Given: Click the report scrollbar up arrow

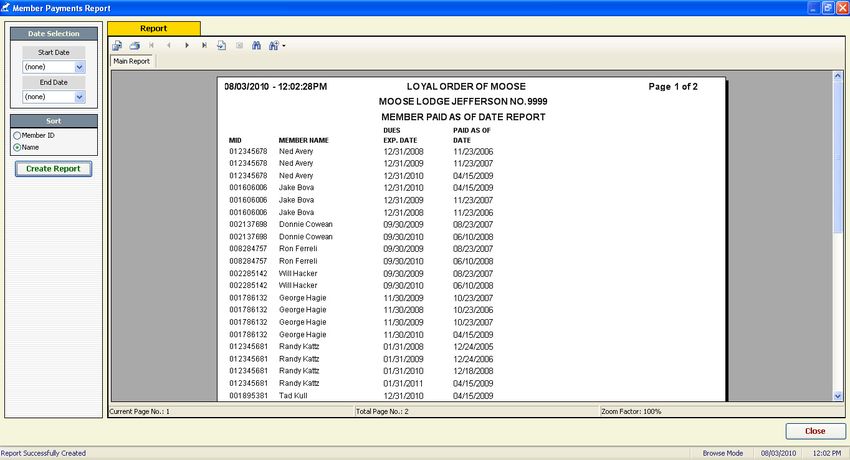Looking at the screenshot, I should tap(838, 76).
